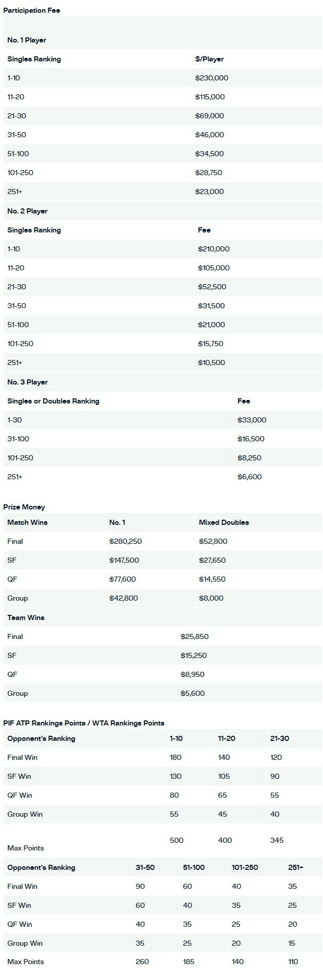Image resolution: width=323 pixels, height=980 pixels.
Task: Select the $52,500 fee value
Action: (x=212, y=287)
